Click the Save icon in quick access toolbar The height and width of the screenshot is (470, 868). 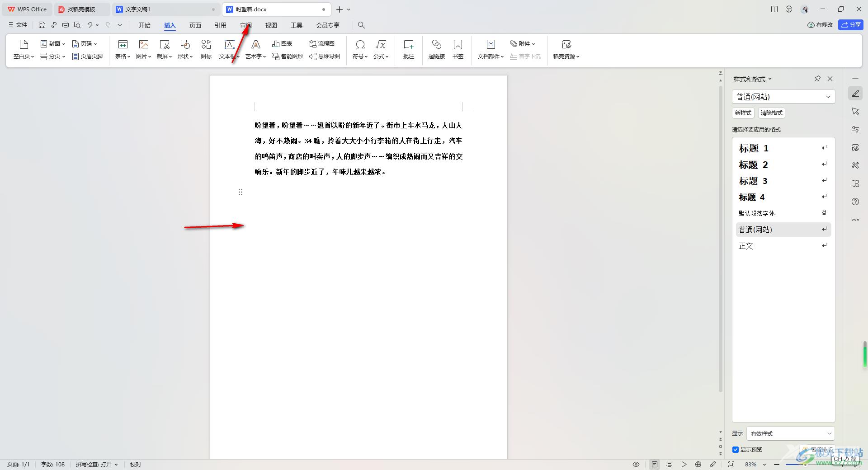(x=42, y=25)
